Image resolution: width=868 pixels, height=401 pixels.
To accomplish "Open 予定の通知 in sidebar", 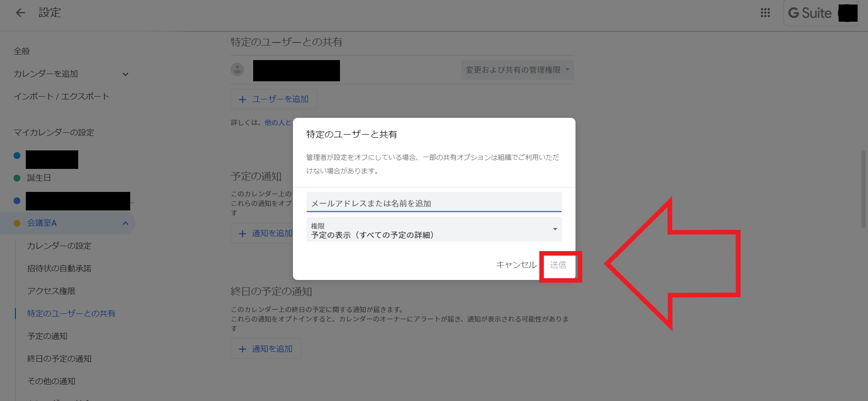I will (x=47, y=336).
